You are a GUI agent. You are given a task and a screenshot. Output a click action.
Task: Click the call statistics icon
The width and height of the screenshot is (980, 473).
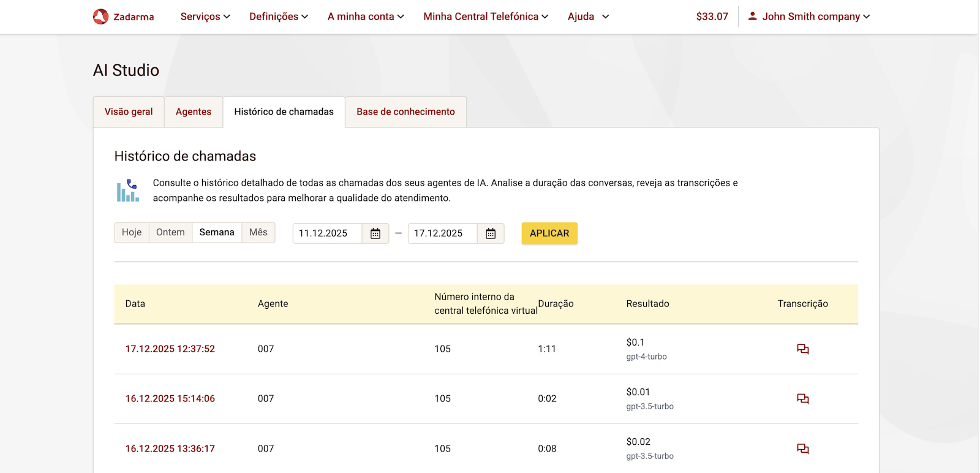(127, 191)
